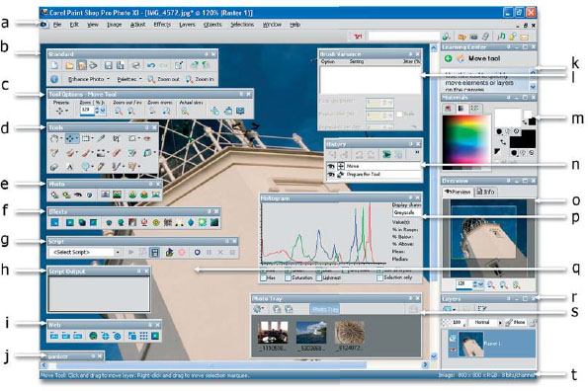Toggle the Hue checkbox in Histogram
Image resolution: width=588 pixels, height=391 pixels.
(263, 277)
